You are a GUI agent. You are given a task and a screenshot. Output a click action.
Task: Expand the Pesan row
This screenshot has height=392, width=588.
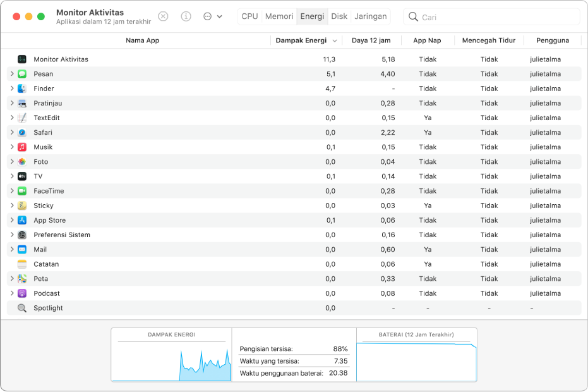(12, 73)
